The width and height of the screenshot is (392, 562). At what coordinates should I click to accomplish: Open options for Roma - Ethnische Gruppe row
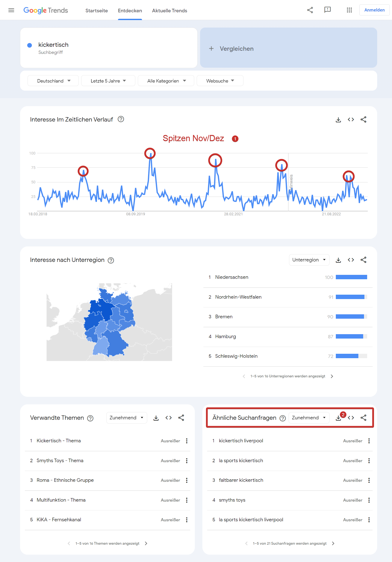[187, 480]
